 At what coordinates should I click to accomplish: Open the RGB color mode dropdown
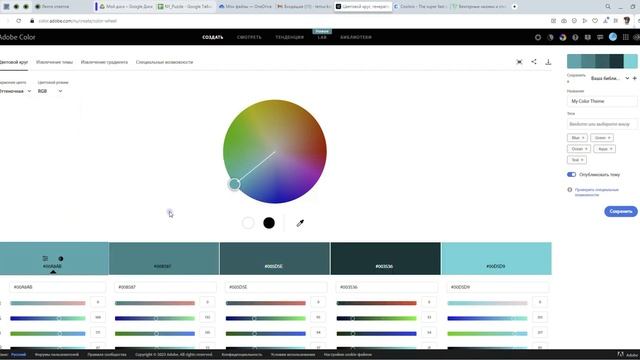pos(50,91)
